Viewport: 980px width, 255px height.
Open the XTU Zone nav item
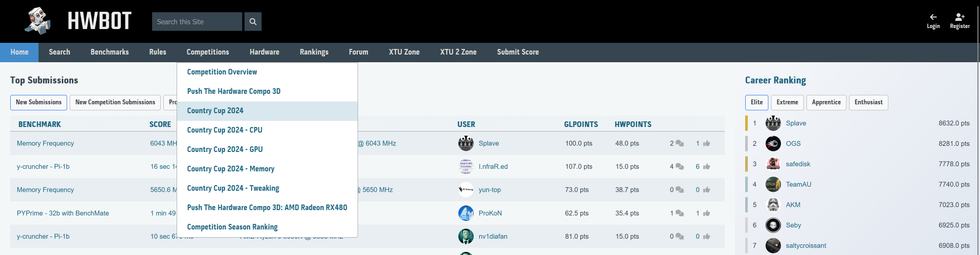coord(404,52)
